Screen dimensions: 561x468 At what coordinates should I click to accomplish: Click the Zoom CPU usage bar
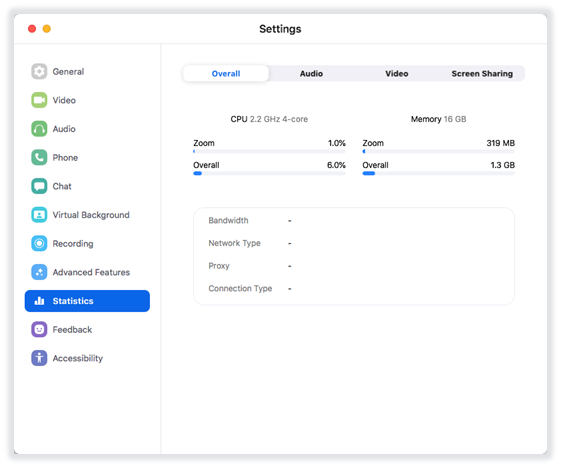pos(269,151)
